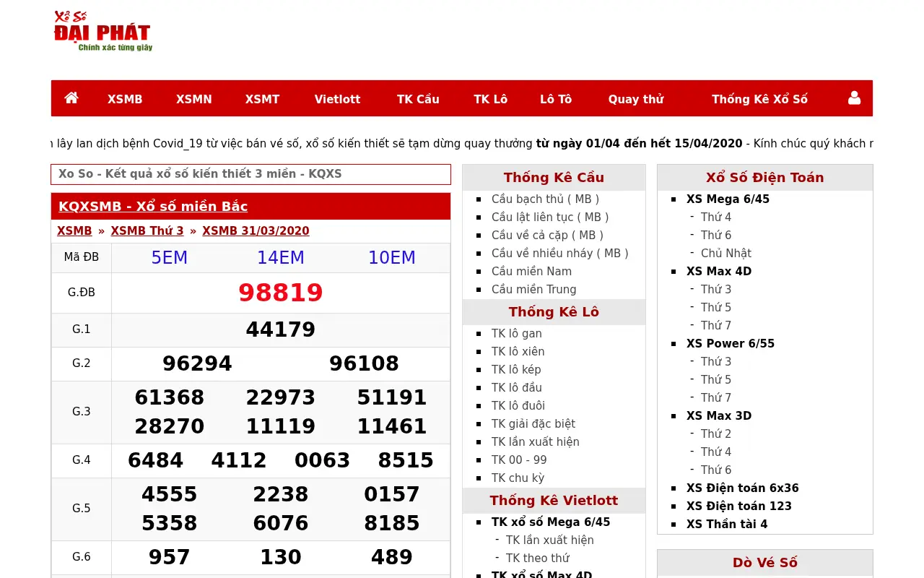Click the home icon in the navigation bar
Viewport: 924px width, 578px height.
[x=71, y=98]
